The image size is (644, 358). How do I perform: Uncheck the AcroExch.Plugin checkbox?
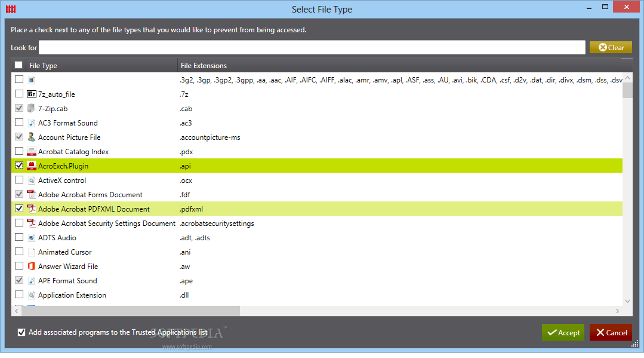coord(19,166)
